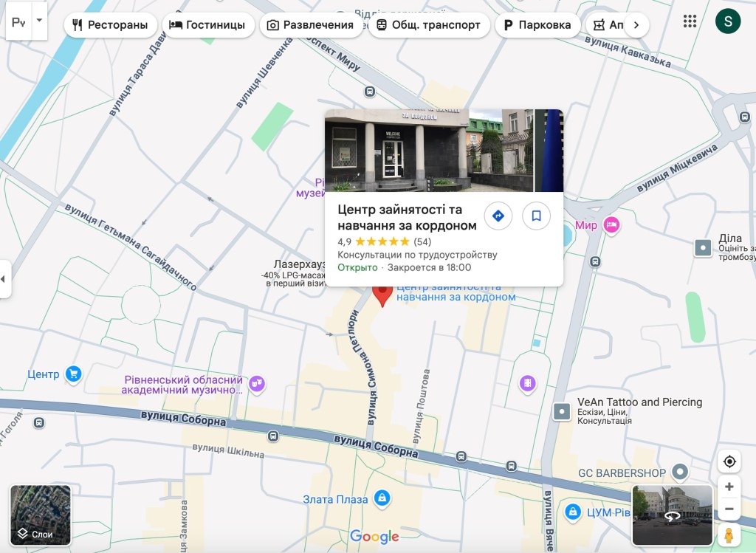Select the Гостиницы category chip
Image resolution: width=756 pixels, height=553 pixels.
[207, 25]
